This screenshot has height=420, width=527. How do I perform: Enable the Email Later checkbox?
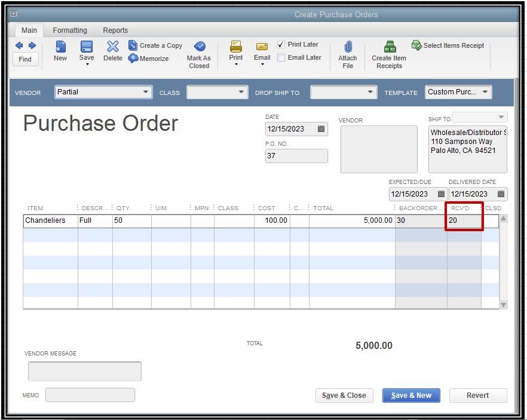(x=281, y=58)
